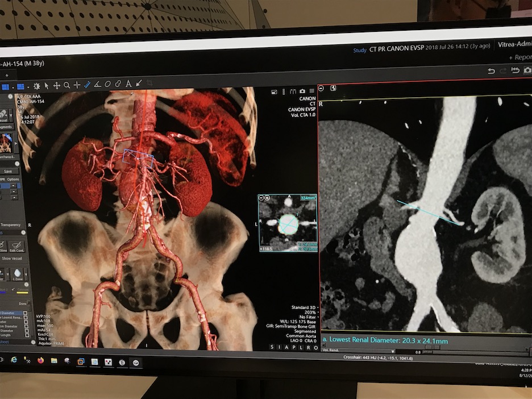Image resolution: width=532 pixels, height=399 pixels.
Task: Choose the ellipse ROI tool
Action: (107, 85)
